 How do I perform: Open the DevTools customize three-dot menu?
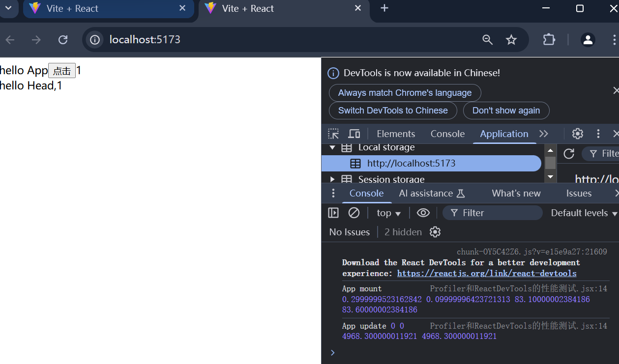point(598,134)
